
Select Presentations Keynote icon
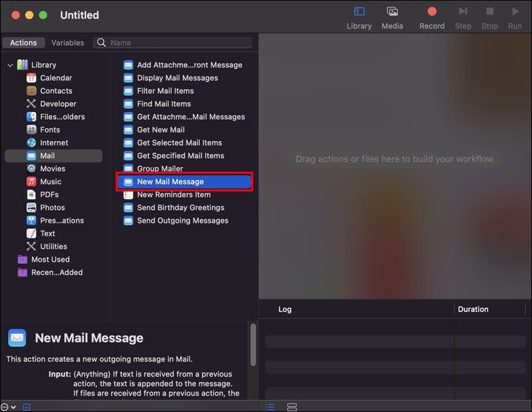click(x=31, y=221)
